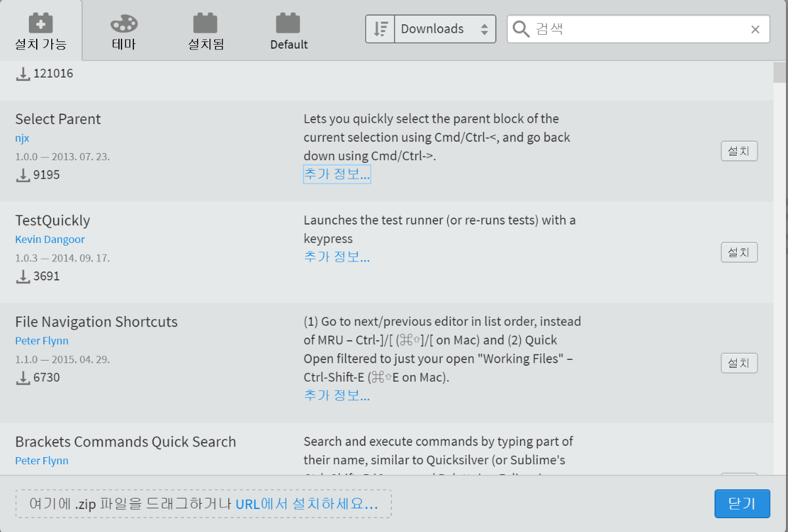Open 추가 정보 link for TestQuickly

337,257
